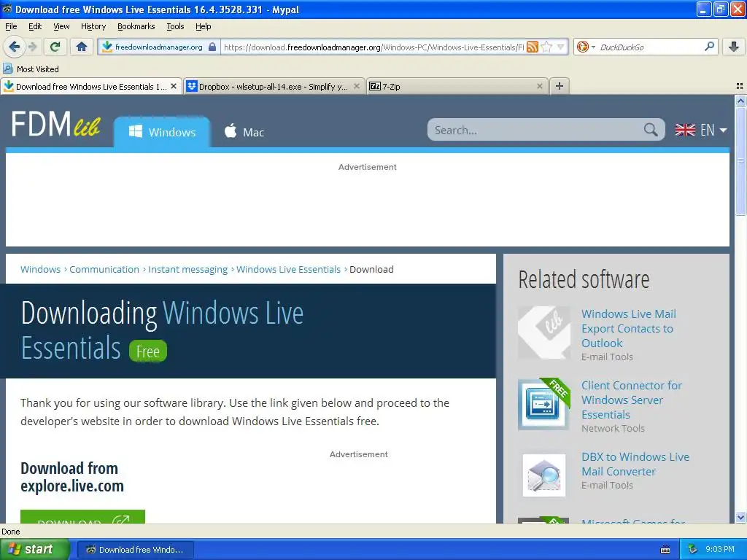Click the vertical scrollbar thumb
The height and width of the screenshot is (560, 747).
tap(740, 161)
